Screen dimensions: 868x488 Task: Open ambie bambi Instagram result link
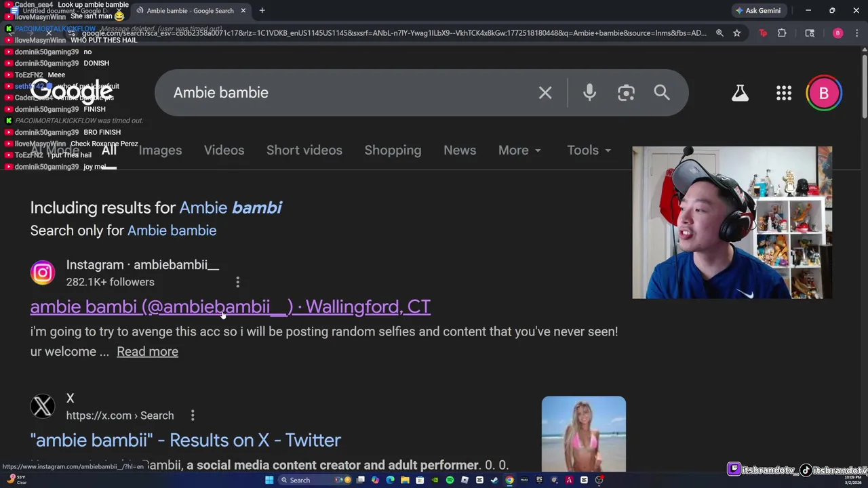230,306
